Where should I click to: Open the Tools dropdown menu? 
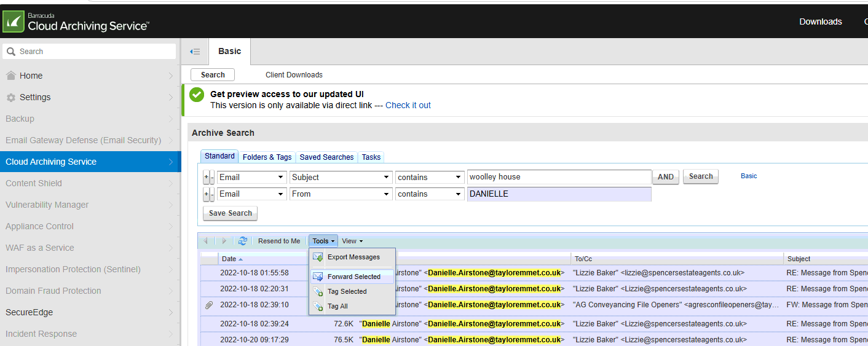323,241
